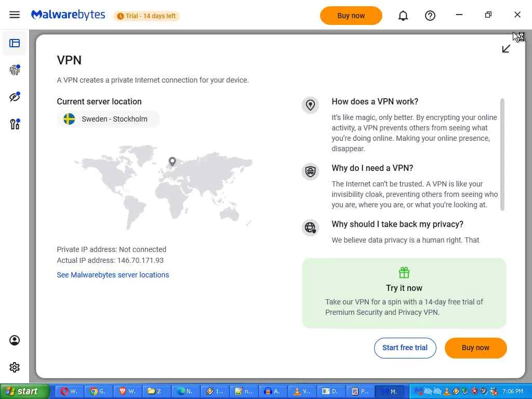Screen dimensions: 532x399
Task: Switch to the folder taskbar item
Action: (x=156, y=392)
